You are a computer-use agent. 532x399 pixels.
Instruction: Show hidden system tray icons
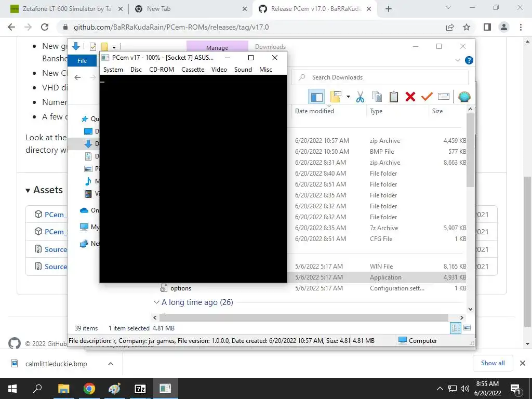440,389
